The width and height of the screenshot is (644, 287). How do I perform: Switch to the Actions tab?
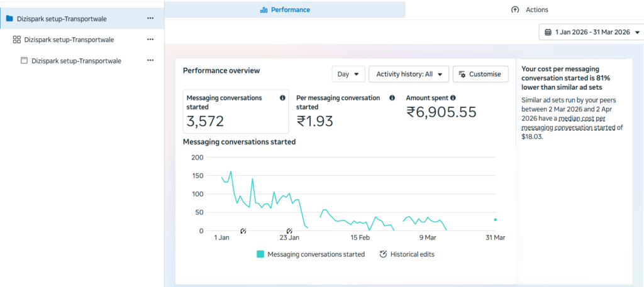point(530,10)
